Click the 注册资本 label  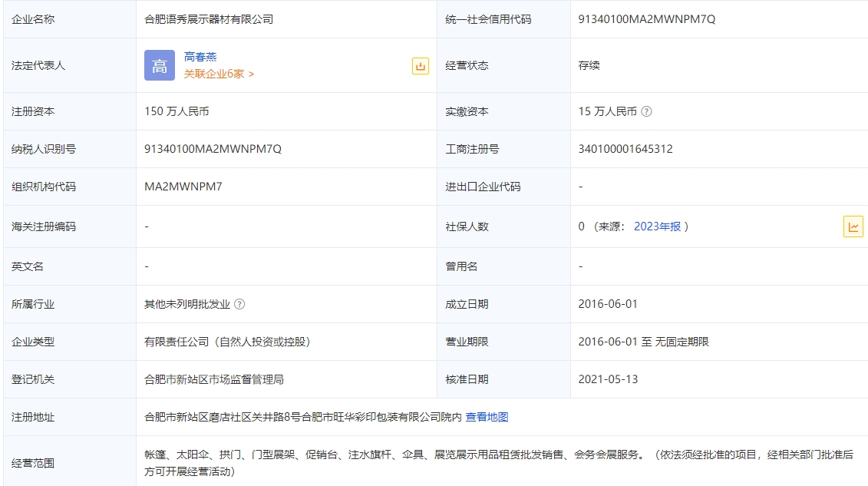point(33,111)
